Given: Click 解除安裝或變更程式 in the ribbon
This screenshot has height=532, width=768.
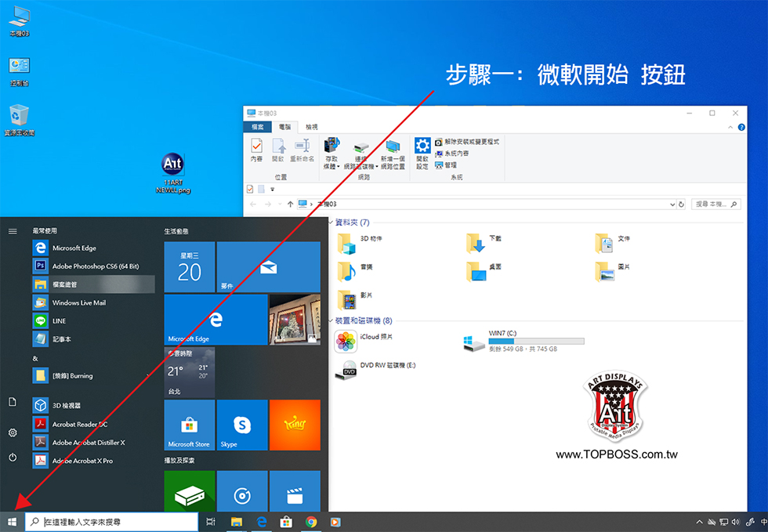Looking at the screenshot, I should point(471,142).
